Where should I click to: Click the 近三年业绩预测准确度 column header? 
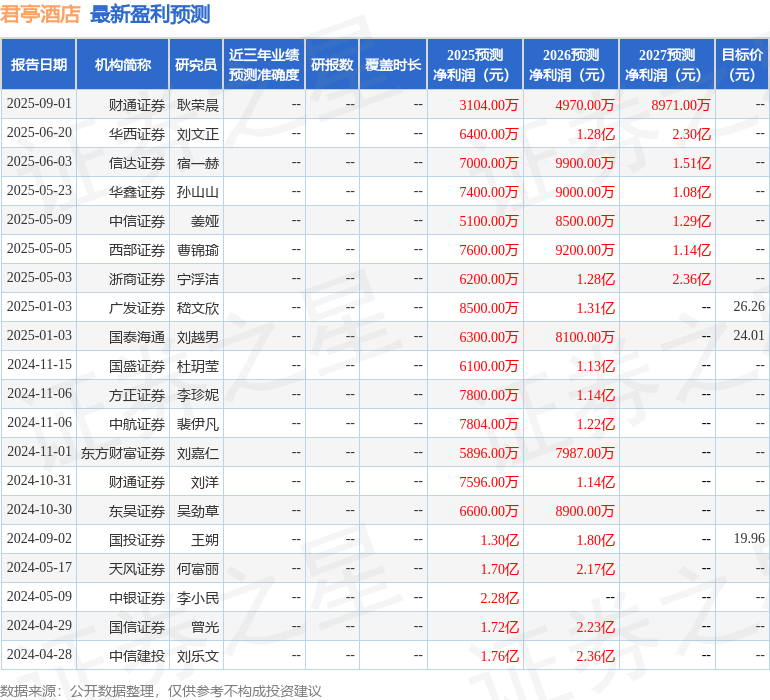click(263, 65)
